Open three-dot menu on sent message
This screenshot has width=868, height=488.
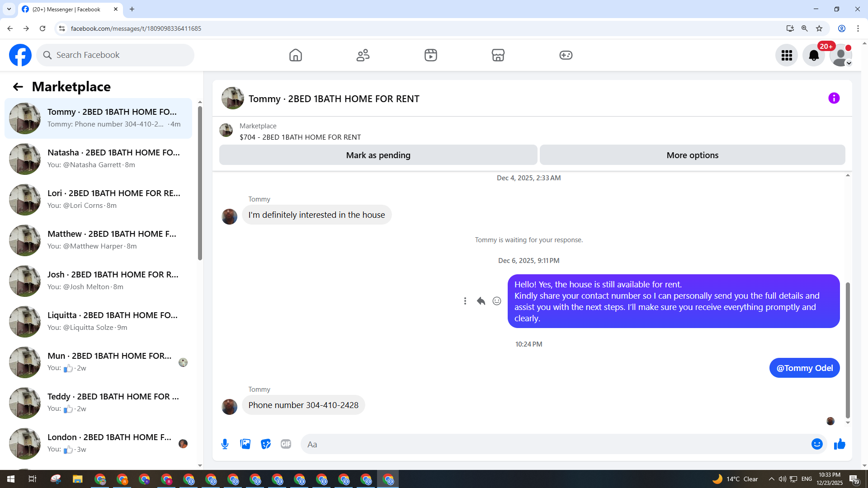tap(465, 301)
